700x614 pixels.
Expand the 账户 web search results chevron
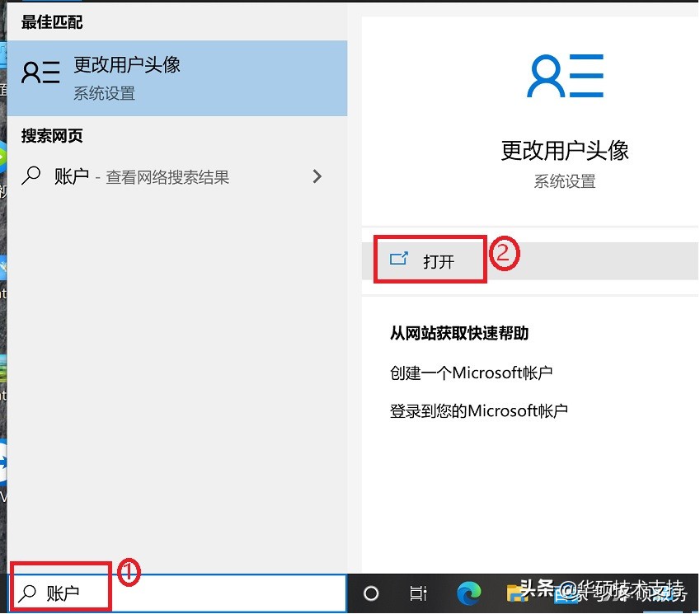[x=317, y=176]
